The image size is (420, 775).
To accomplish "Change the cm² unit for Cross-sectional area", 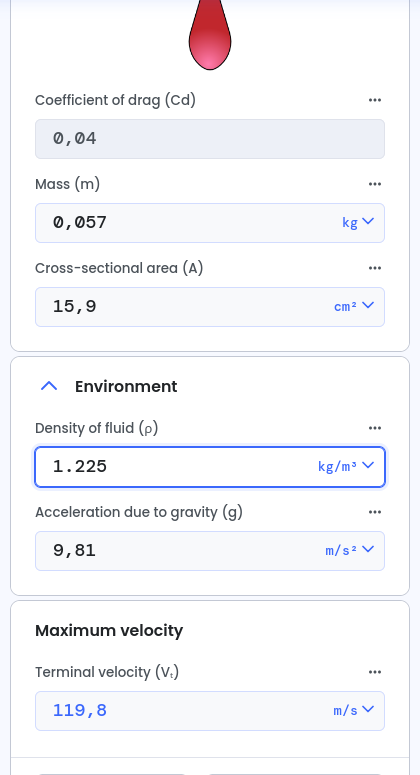I will click(x=354, y=306).
